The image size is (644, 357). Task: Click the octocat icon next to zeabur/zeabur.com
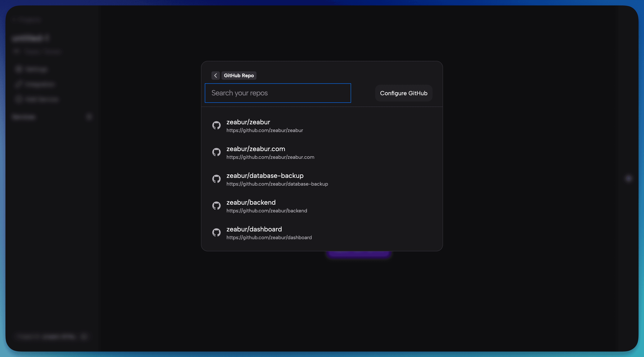(216, 152)
